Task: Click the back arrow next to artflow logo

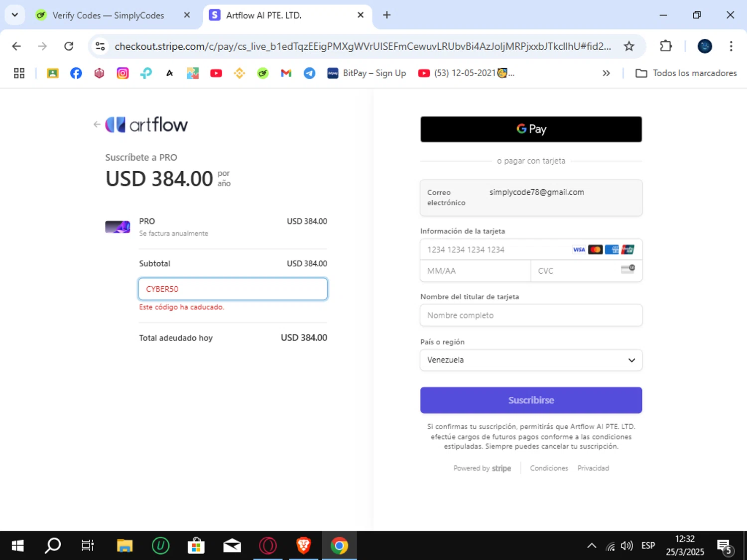Action: [97, 124]
